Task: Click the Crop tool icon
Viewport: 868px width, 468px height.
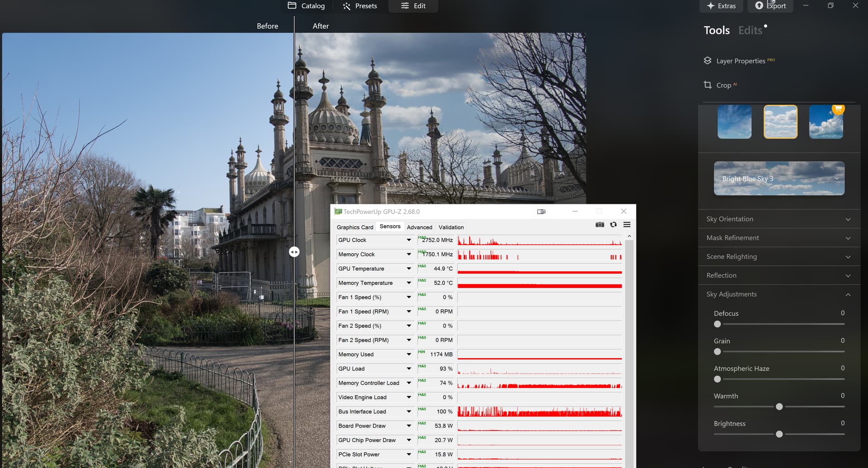Action: [x=708, y=85]
